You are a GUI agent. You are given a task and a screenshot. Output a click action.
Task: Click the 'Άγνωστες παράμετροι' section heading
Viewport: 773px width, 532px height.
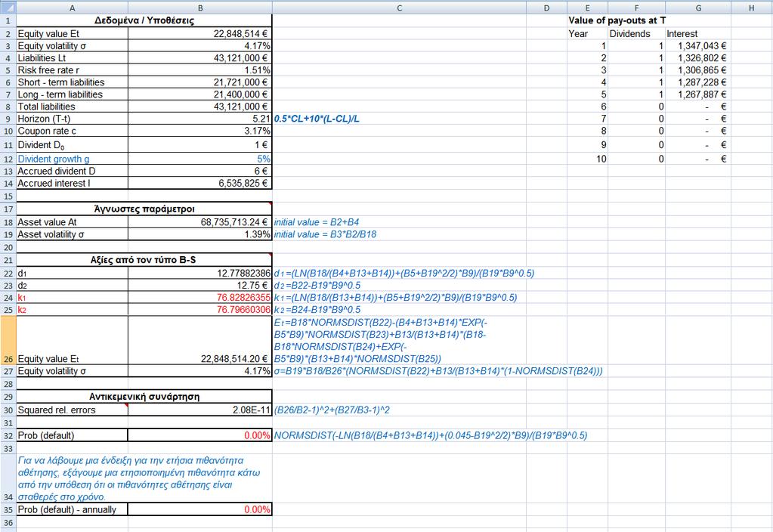(144, 209)
